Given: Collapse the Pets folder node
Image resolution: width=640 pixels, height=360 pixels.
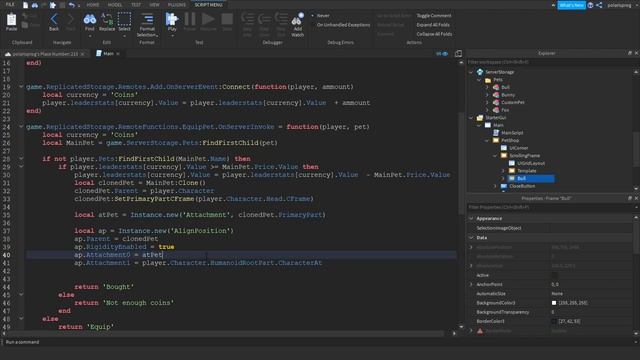Looking at the screenshot, I should pyautogui.click(x=479, y=80).
